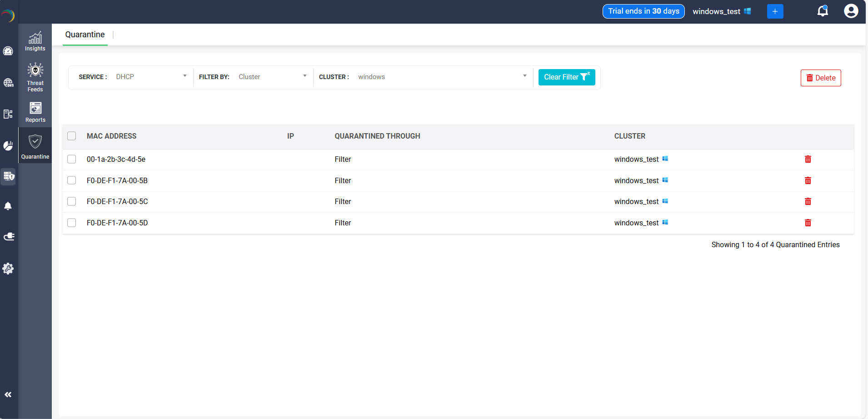Select all entries using the header checkbox
Viewport: 868px width, 419px height.
coord(71,135)
